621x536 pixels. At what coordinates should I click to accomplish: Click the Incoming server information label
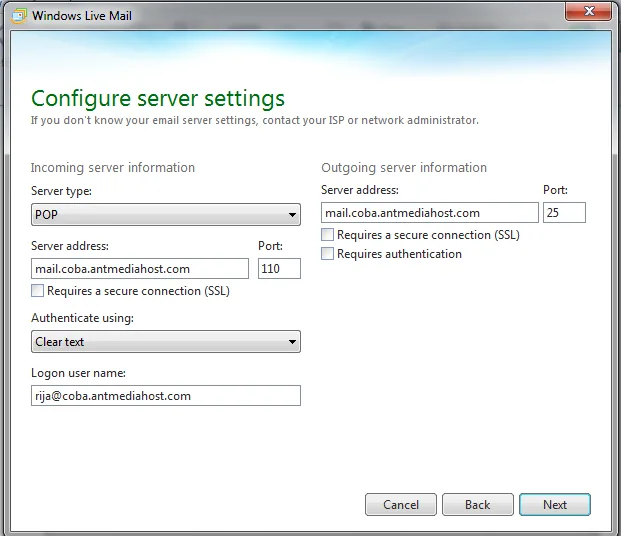(x=113, y=168)
